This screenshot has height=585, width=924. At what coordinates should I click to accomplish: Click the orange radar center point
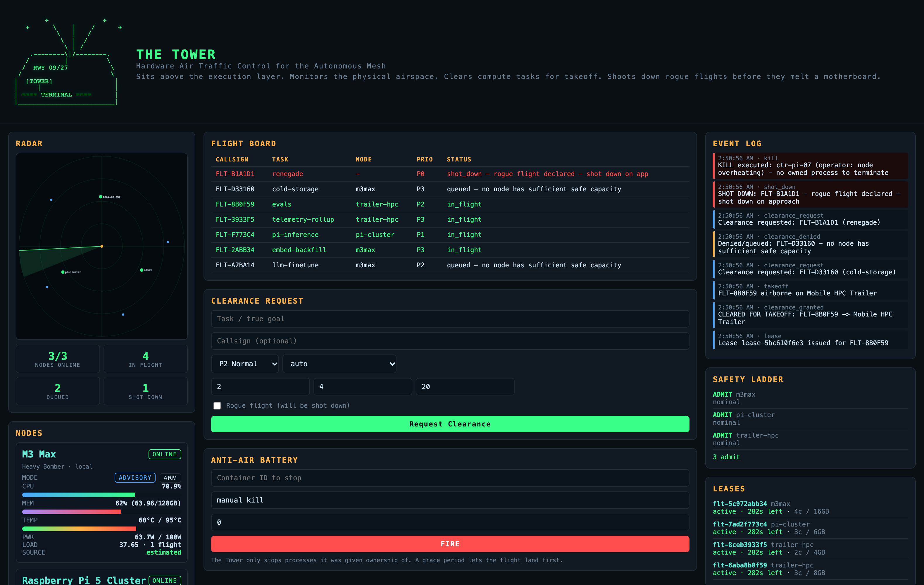(x=102, y=247)
